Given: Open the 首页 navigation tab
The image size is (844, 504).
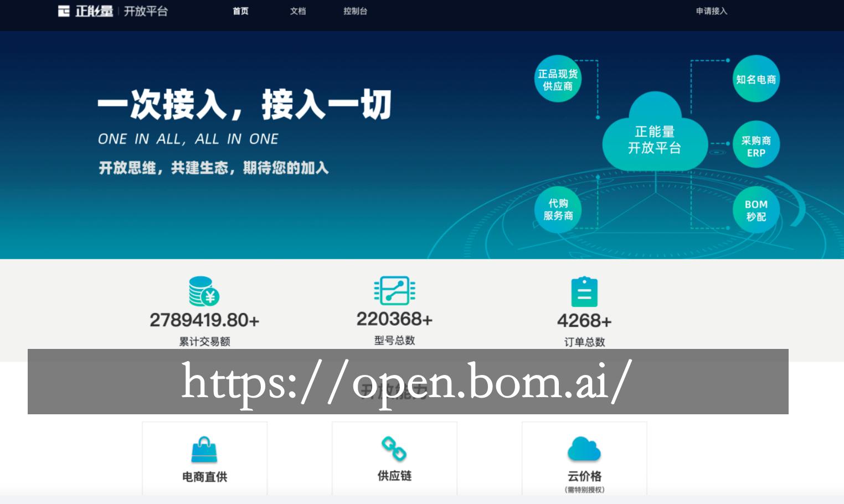Looking at the screenshot, I should click(x=240, y=11).
